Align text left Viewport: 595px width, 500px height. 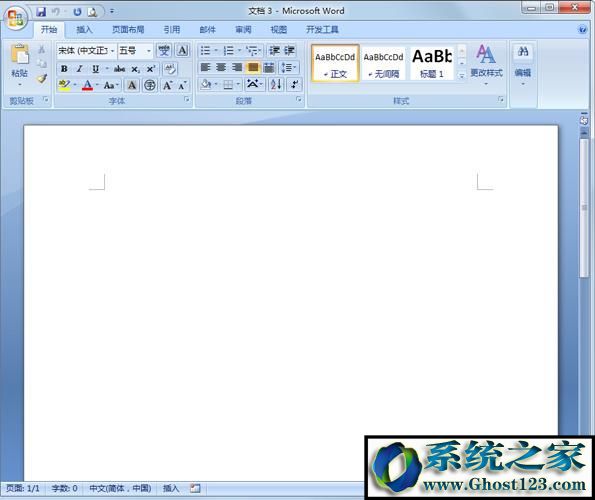[205, 68]
